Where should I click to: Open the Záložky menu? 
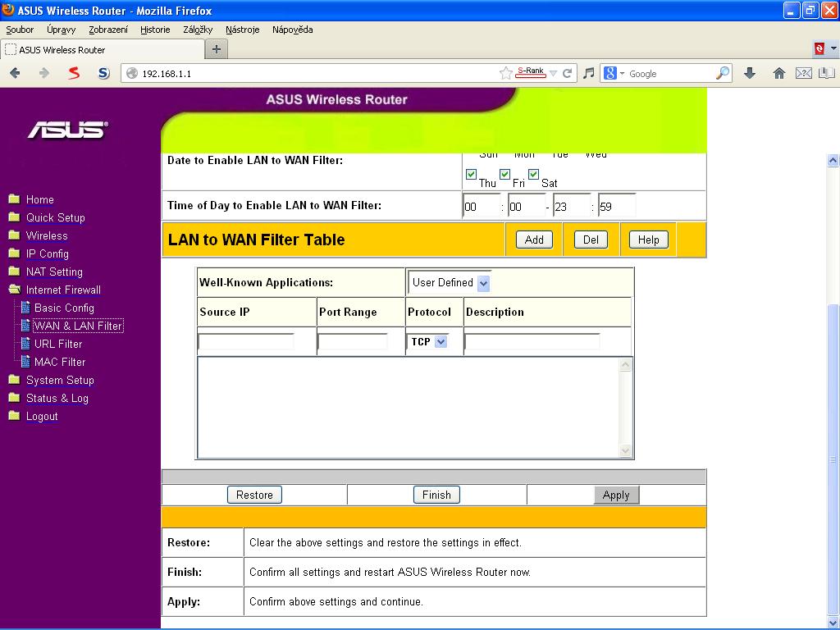(198, 30)
